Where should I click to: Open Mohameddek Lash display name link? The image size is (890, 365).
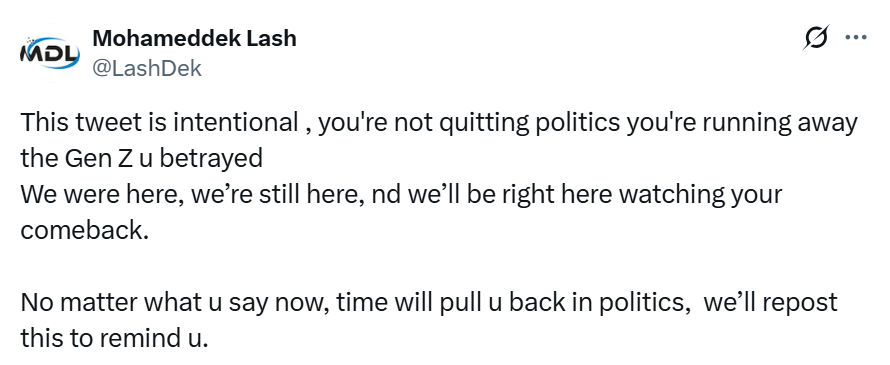194,39
